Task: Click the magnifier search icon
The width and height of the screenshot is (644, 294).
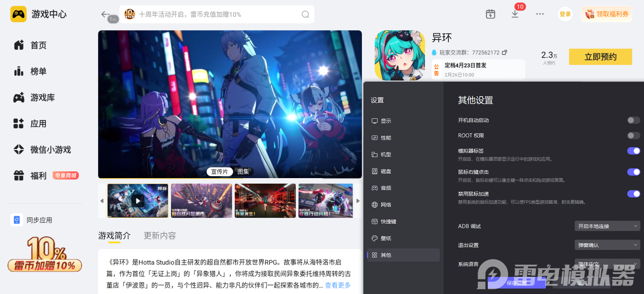Action: click(x=305, y=14)
